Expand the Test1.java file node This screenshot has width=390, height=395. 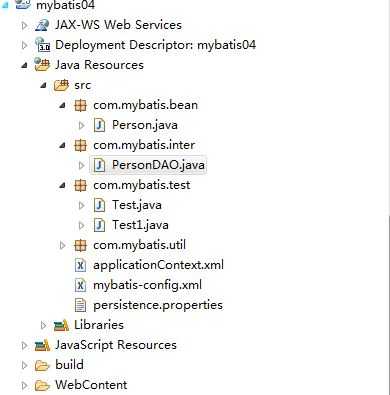(x=81, y=226)
